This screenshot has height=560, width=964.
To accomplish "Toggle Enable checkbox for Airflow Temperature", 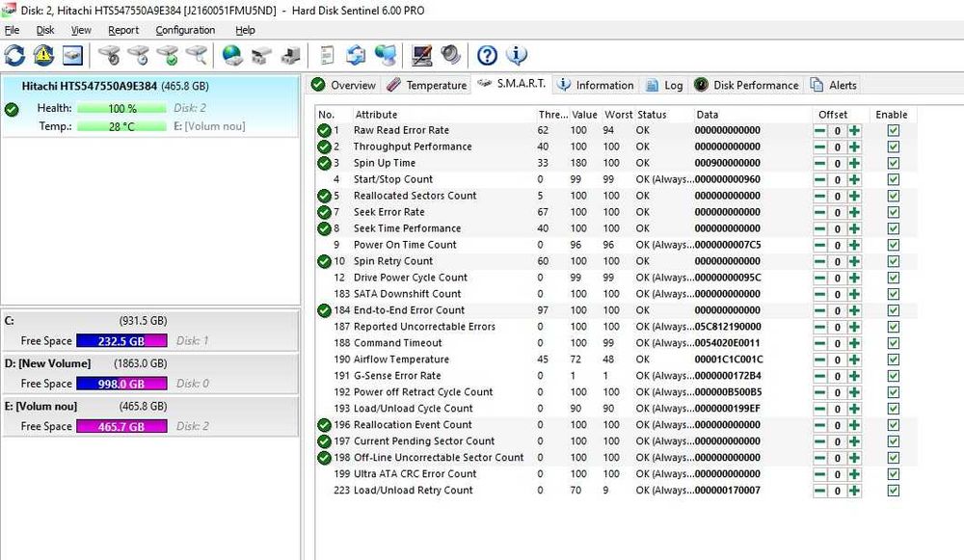I will [x=894, y=360].
